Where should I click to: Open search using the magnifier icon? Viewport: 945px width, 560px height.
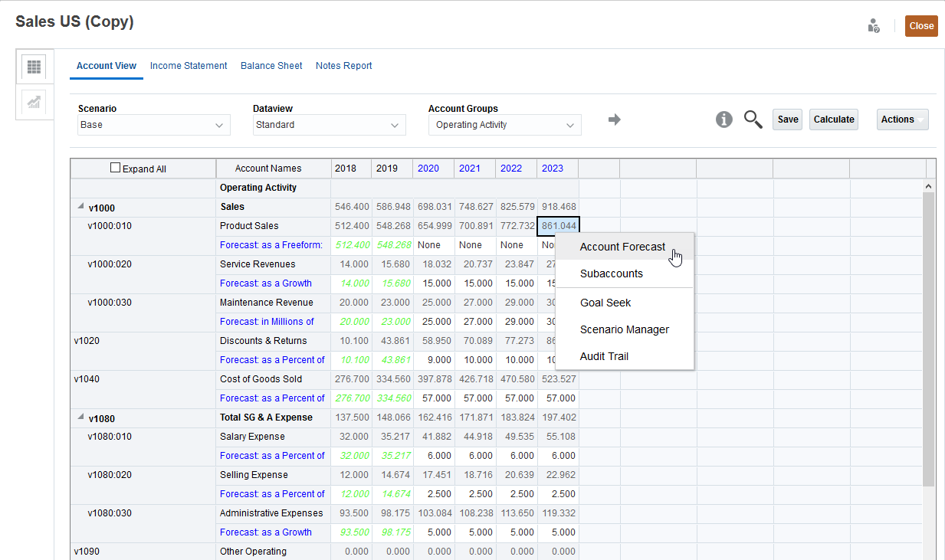753,120
